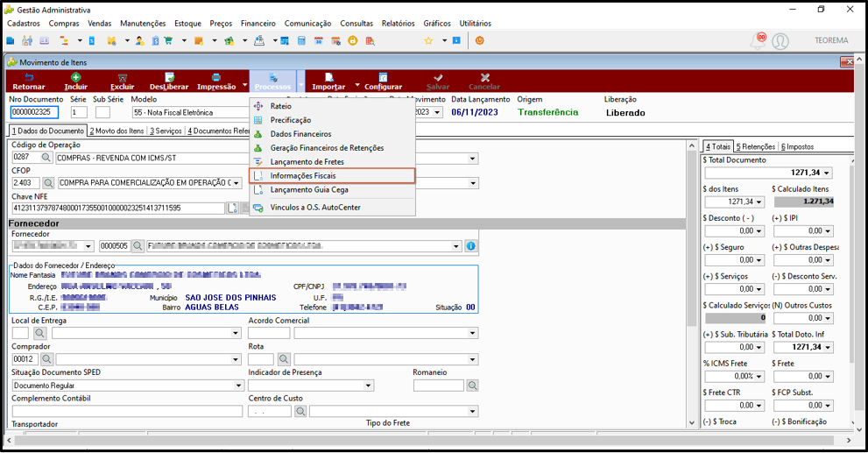The height and width of the screenshot is (453, 868).
Task: Click the form's vertical scrollbar down arrow
Action: (x=691, y=422)
